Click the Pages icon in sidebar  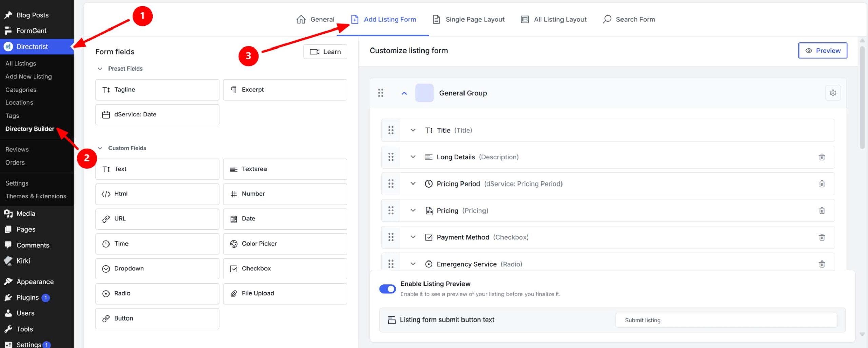click(x=8, y=229)
